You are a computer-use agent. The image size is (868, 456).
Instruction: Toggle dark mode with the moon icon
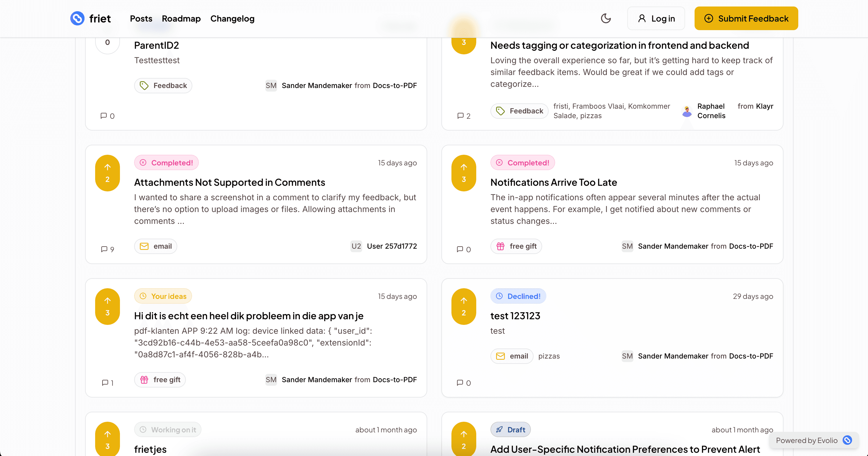[x=606, y=18]
